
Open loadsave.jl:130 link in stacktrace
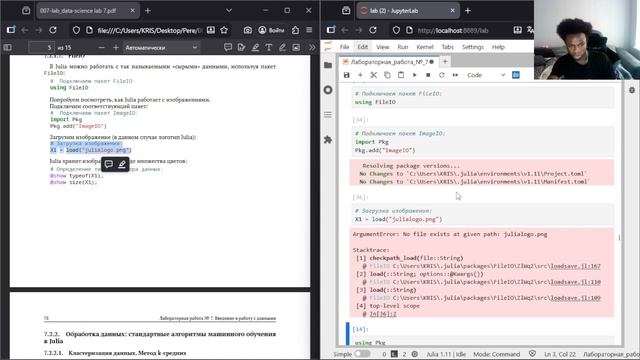point(575,282)
